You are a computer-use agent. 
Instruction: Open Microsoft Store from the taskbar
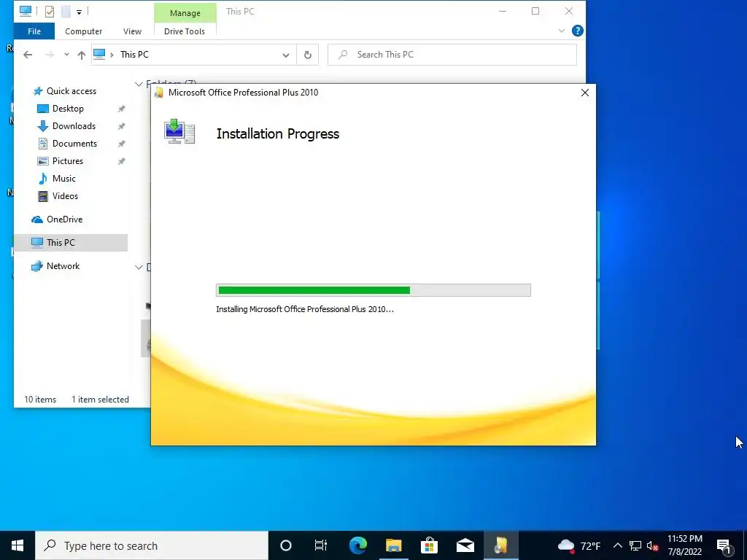[429, 545]
